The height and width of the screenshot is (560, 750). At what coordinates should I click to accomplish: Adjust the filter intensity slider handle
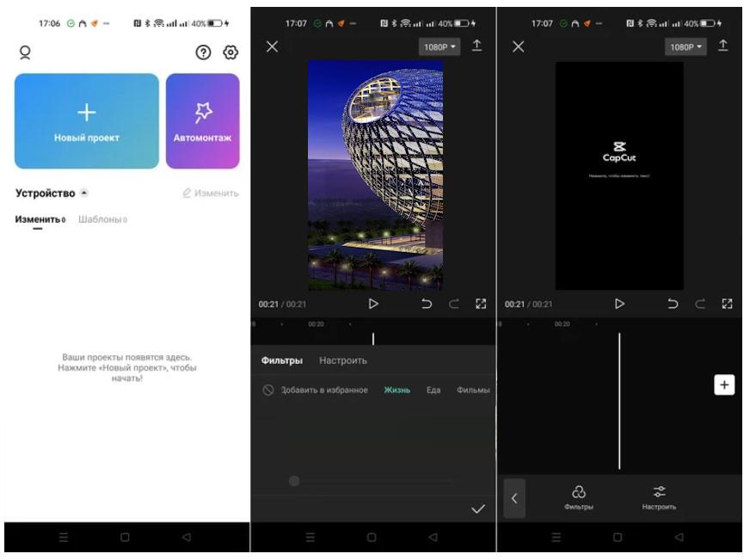[294, 481]
